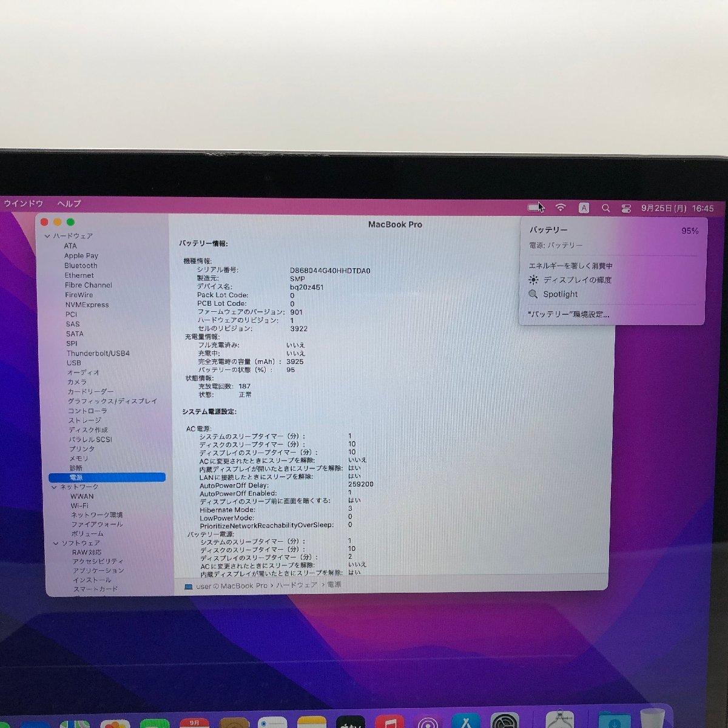Select WWAN in the sidebar

82,496
